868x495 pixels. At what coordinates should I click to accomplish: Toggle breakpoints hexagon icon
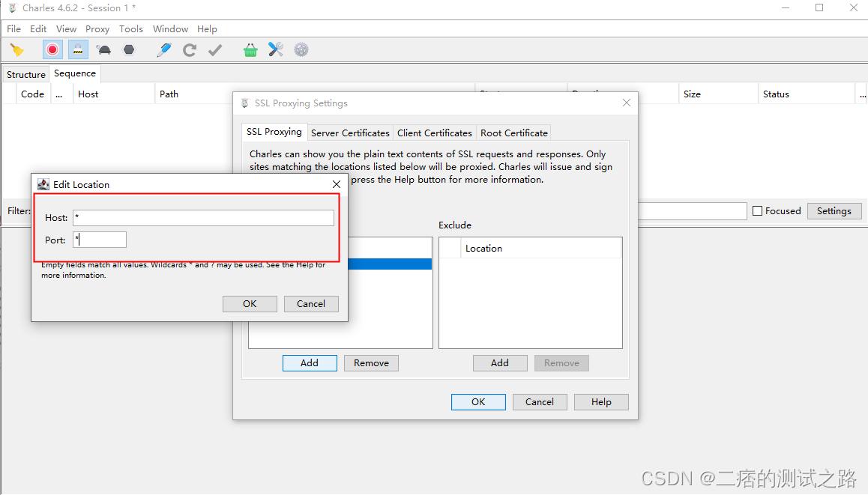pos(129,49)
